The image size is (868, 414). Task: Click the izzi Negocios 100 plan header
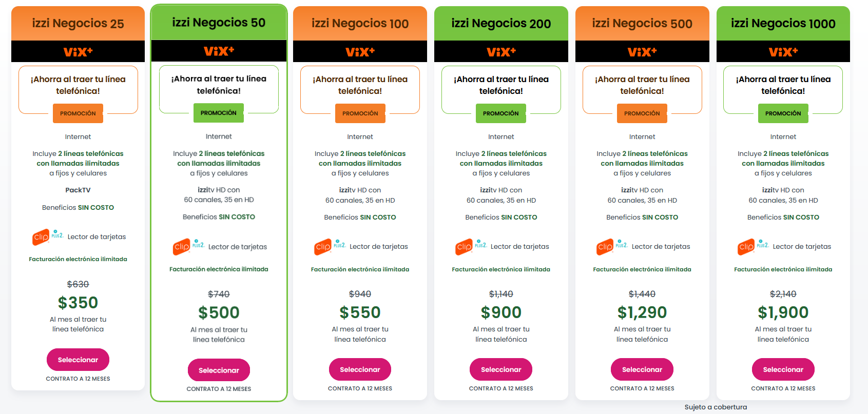(x=360, y=24)
